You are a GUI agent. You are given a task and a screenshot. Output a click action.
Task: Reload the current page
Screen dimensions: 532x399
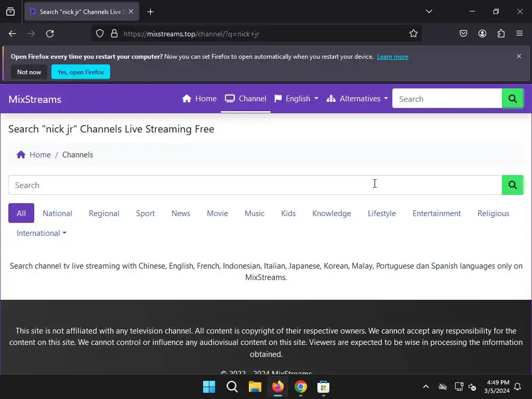(x=50, y=34)
